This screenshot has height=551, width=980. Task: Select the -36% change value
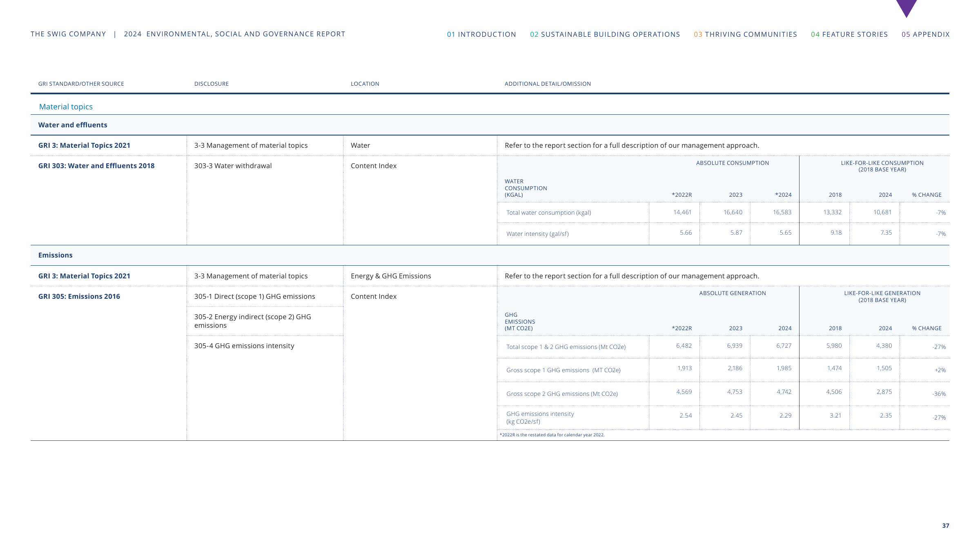[x=939, y=394]
